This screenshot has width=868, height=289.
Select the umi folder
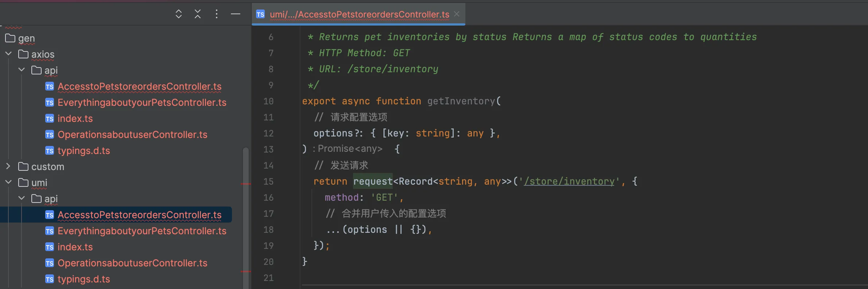[x=39, y=183]
